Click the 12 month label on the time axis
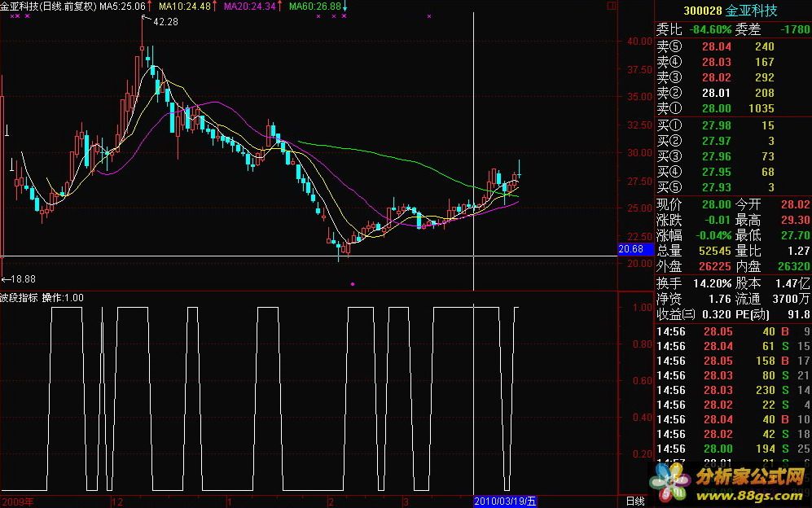This screenshot has height=508, width=812. [x=117, y=501]
